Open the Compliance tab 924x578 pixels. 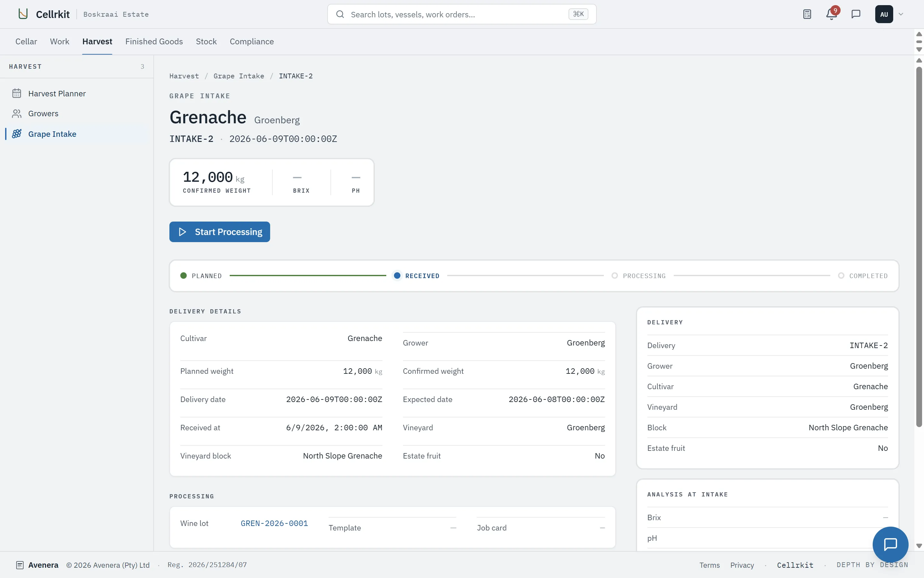(x=252, y=41)
